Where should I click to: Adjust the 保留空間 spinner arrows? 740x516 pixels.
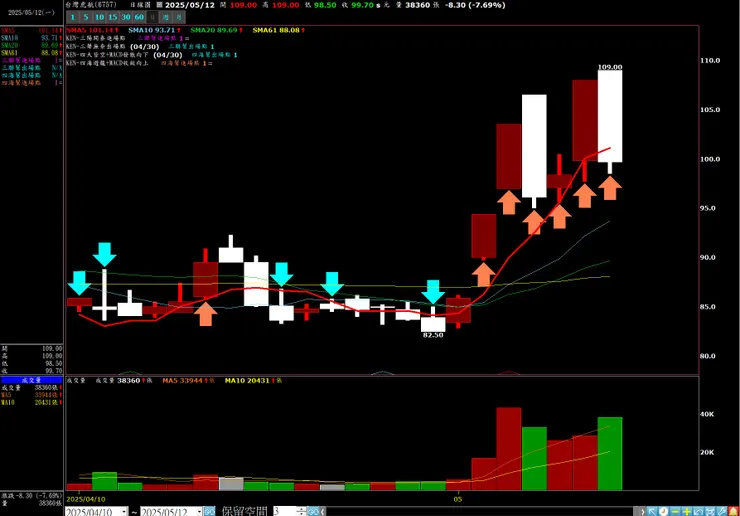(301, 511)
